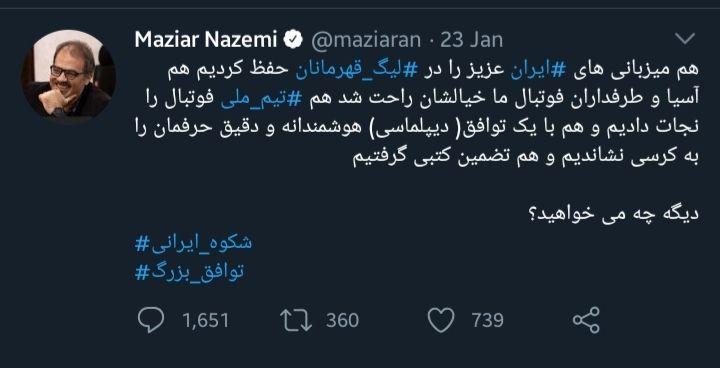Click the question line دیگه چه می خواهید؟
Screen dimensions: 720x368
pyautogui.click(x=613, y=214)
